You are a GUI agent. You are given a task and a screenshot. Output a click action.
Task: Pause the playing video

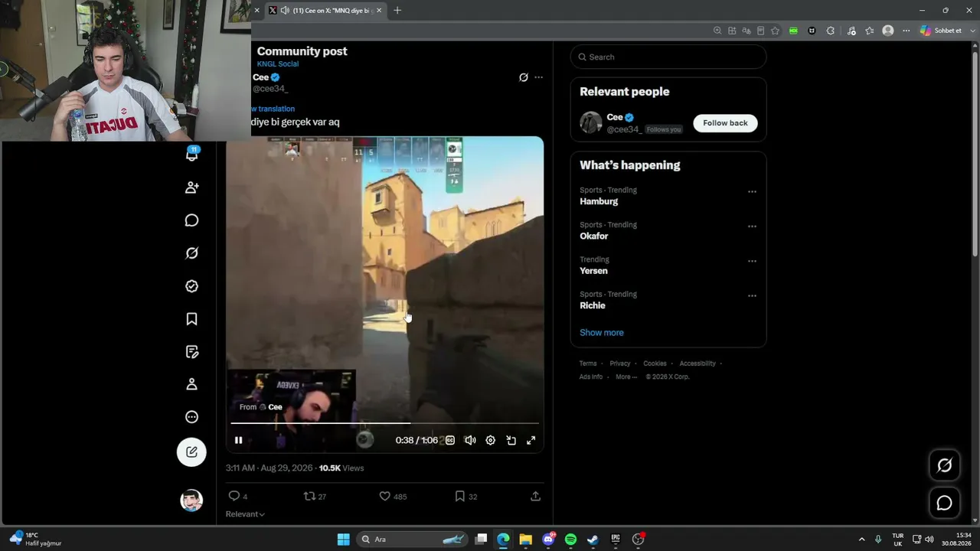tap(239, 440)
